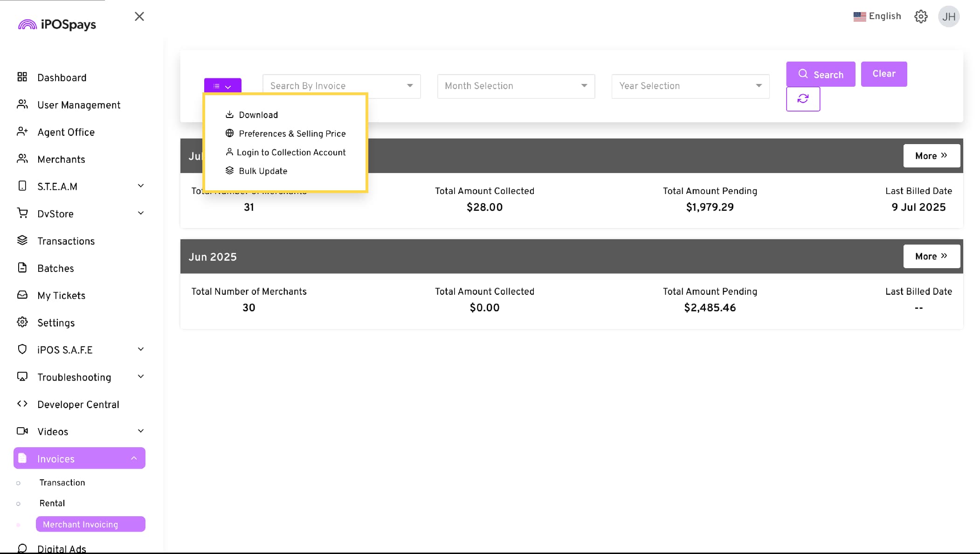Choose Bulk Update from the menu
This screenshot has height=554, width=980.
(263, 171)
